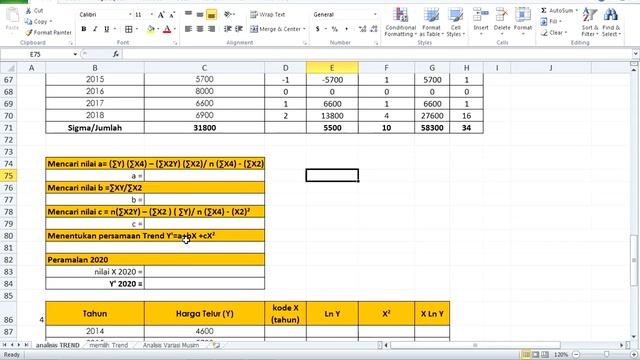
Task: Apply the Fill Color bucket
Action: point(151,29)
